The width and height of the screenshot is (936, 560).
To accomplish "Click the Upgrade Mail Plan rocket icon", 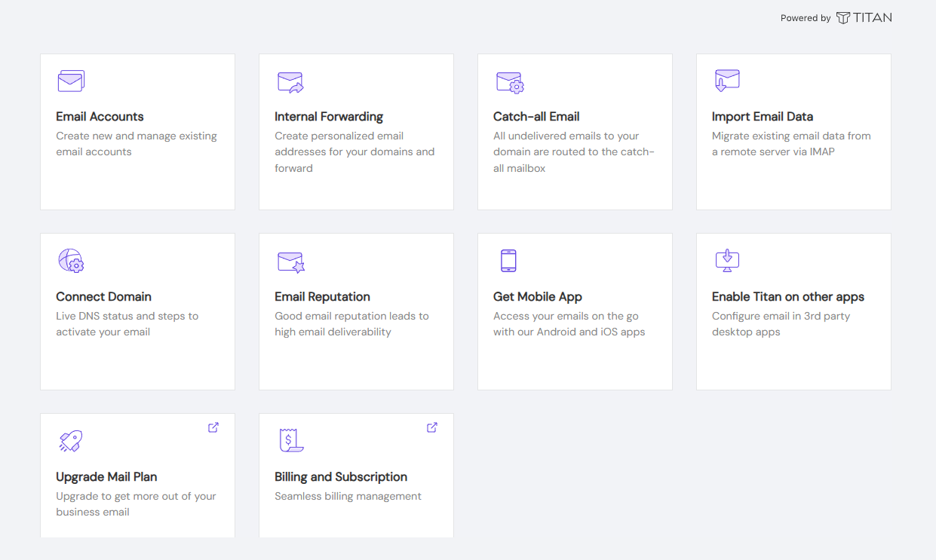I will coord(71,441).
